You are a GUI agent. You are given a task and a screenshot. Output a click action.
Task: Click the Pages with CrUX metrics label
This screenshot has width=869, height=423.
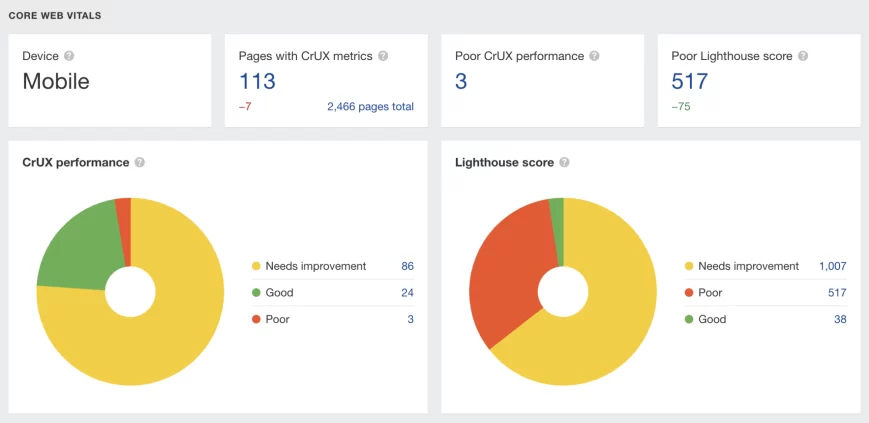(305, 56)
